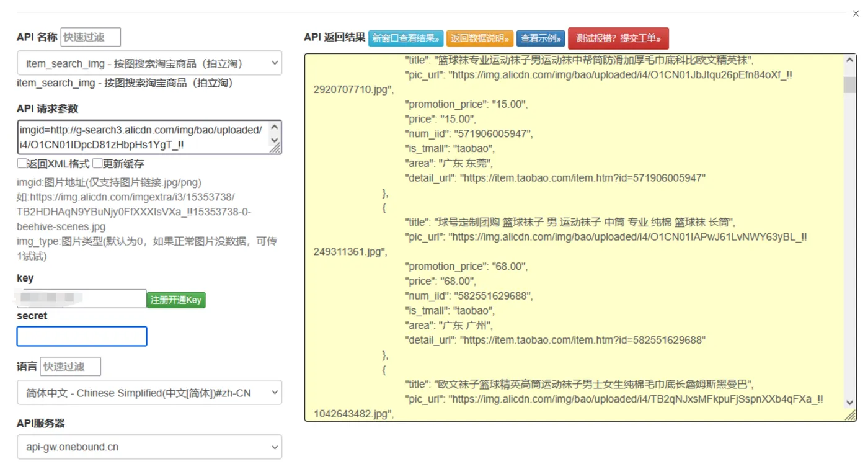Image resolution: width=868 pixels, height=464 pixels.
Task: Open the api-gw.onebound.cn server dropdown
Action: 149,447
